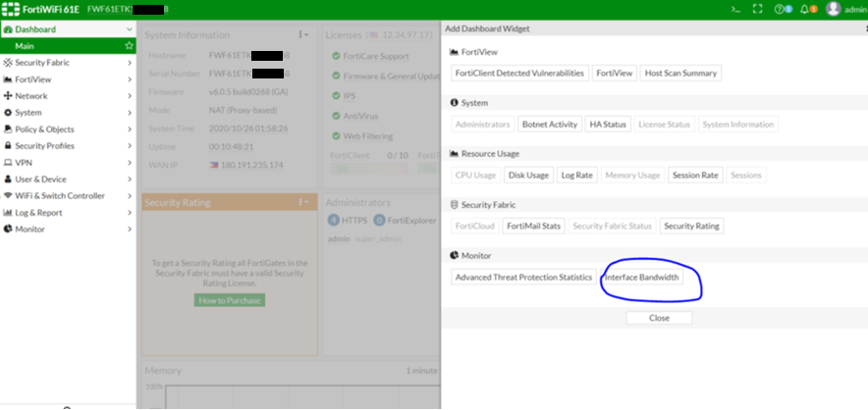This screenshot has height=410, width=868.
Task: Click the FortiView chart icon in sidebar
Action: (8, 79)
